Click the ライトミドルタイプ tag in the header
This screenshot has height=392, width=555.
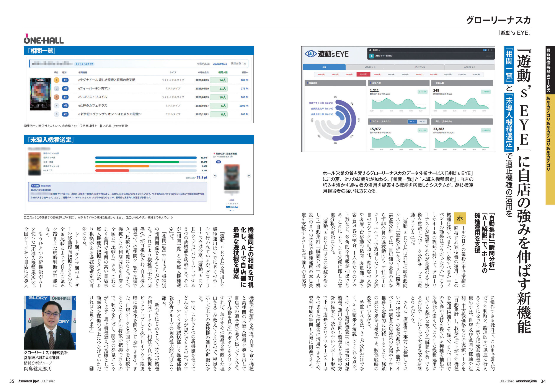(84, 64)
